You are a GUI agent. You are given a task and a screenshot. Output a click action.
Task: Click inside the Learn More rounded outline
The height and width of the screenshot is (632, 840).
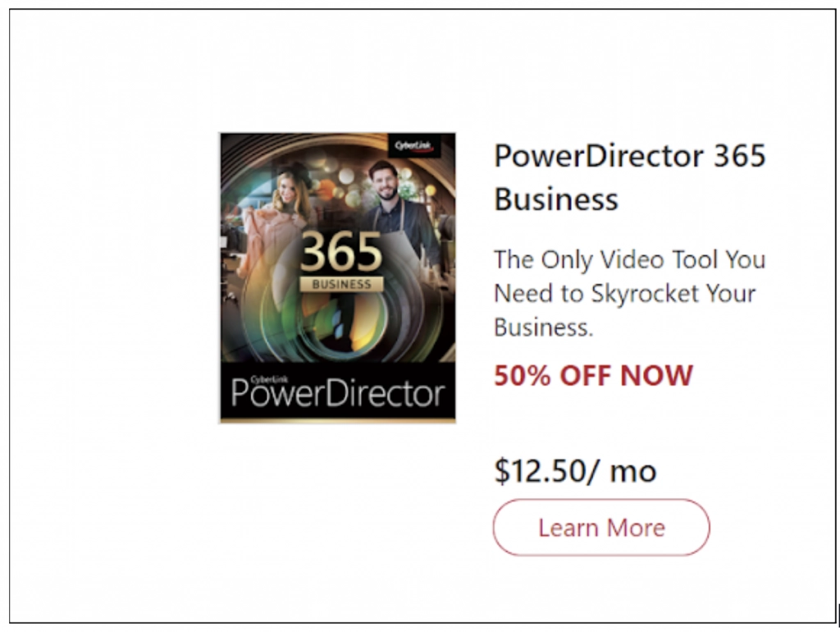(600, 528)
